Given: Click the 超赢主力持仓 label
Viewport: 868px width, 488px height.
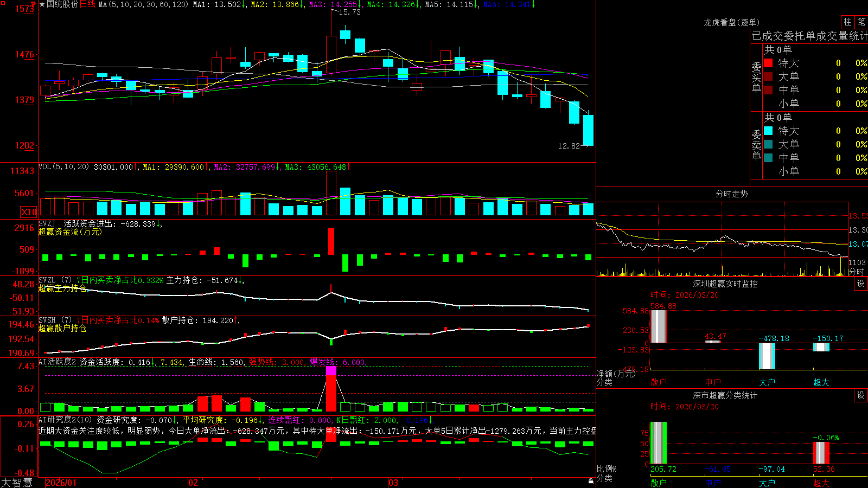Looking at the screenshot, I should tap(62, 288).
